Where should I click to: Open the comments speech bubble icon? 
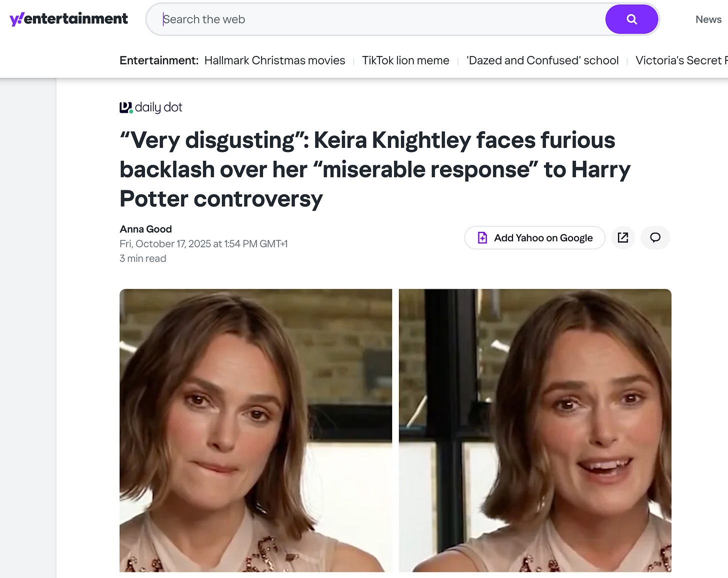pos(655,238)
